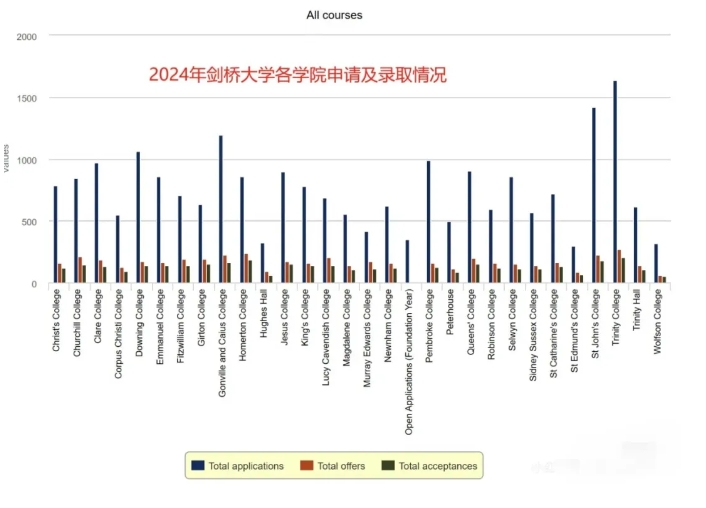
Task: Click the Gonville and Caius College label
Action: (222, 343)
